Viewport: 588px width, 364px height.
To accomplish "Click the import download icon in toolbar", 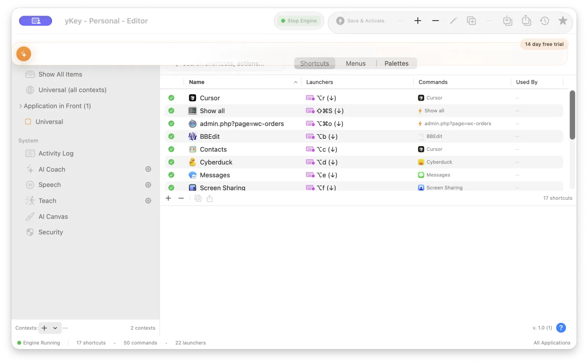I will click(508, 21).
